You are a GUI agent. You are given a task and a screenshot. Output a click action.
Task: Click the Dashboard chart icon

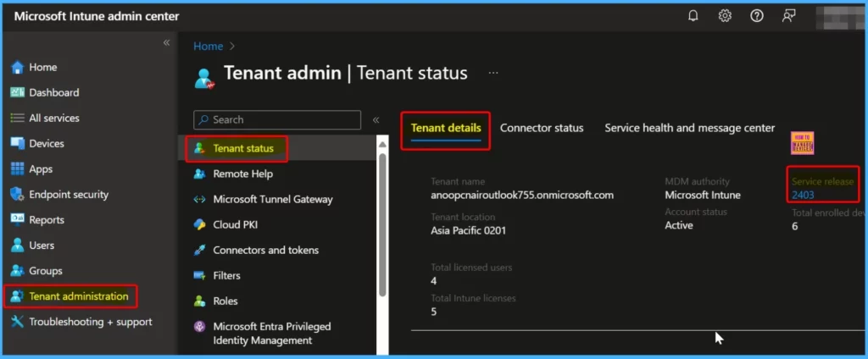pos(18,92)
